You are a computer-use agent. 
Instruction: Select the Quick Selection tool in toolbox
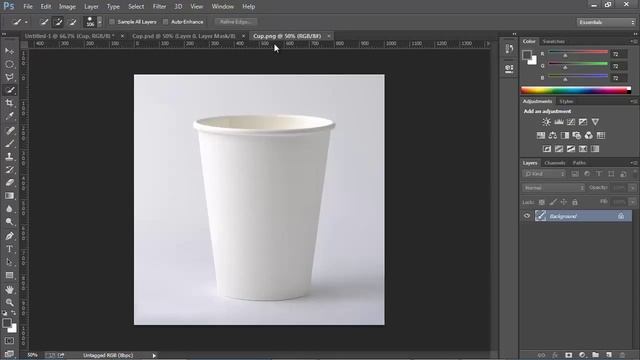click(x=9, y=90)
